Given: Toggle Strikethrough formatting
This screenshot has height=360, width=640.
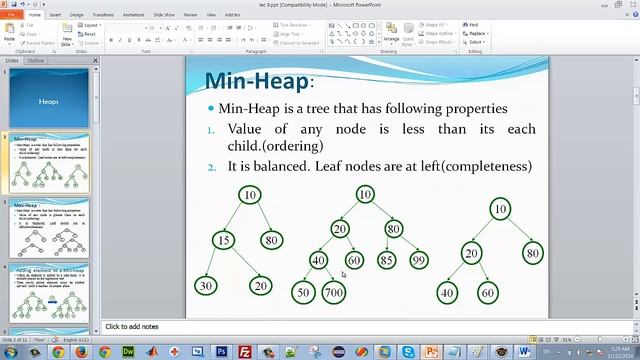Looking at the screenshot, I should 148,40.
